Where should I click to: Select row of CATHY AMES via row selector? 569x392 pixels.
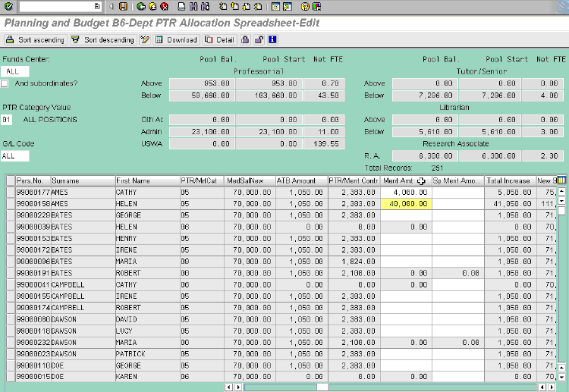(x=11, y=192)
